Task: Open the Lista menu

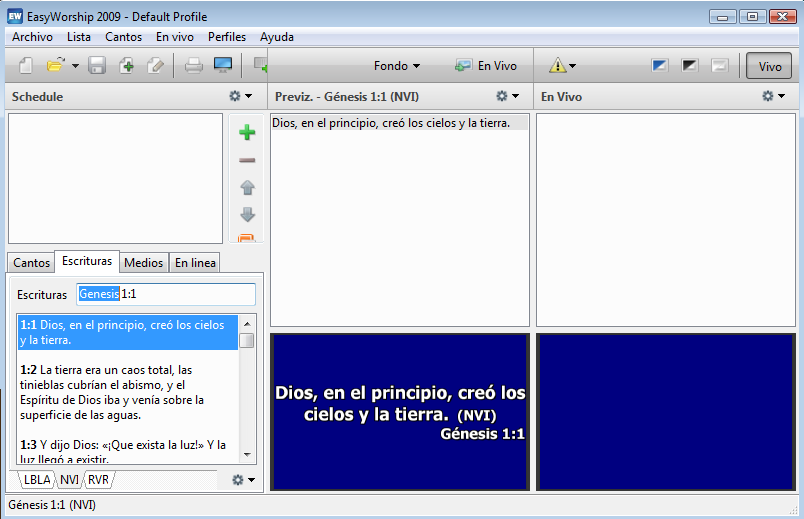Action: [x=78, y=37]
